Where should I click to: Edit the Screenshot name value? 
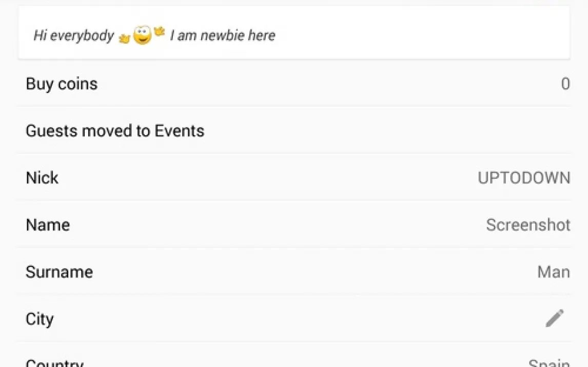click(x=528, y=225)
